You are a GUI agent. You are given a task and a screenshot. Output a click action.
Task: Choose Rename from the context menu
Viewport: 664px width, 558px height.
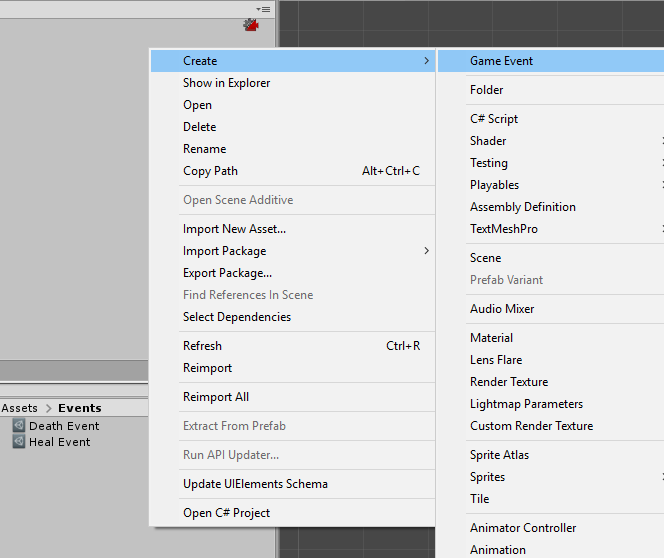pyautogui.click(x=293, y=149)
